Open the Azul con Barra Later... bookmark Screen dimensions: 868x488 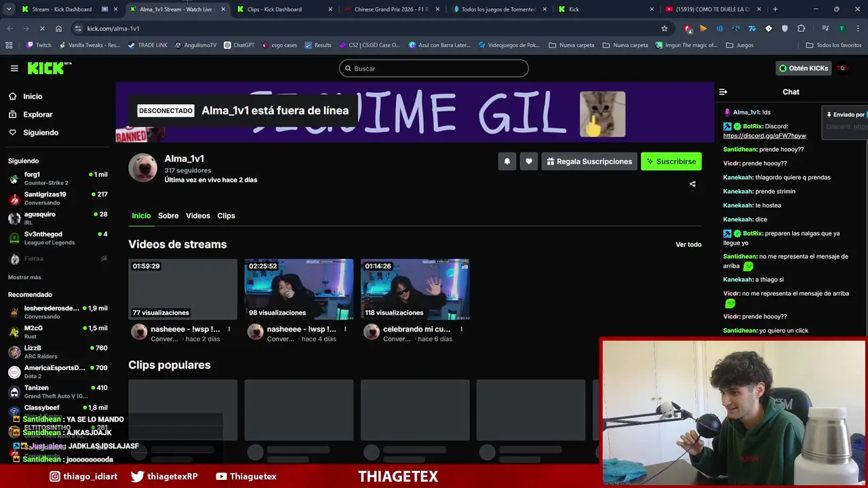coord(439,45)
